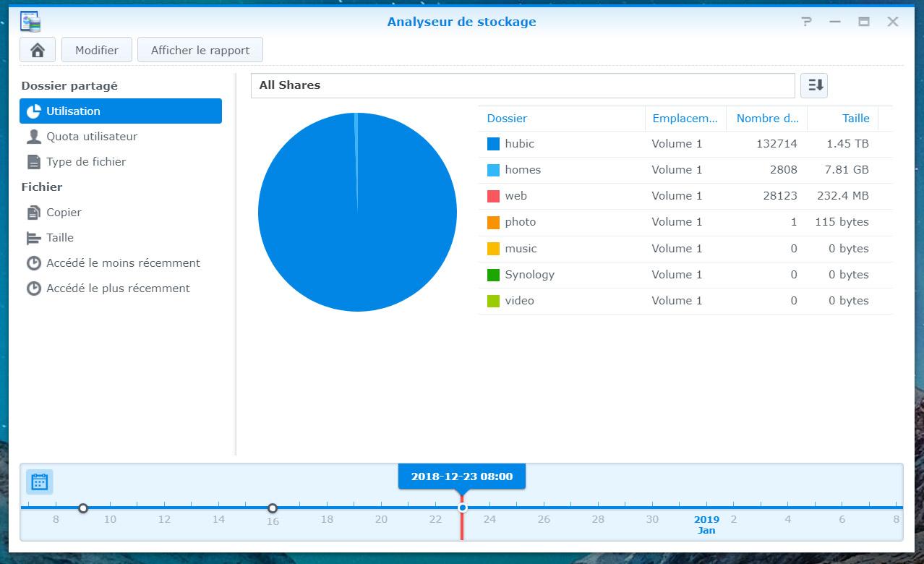Show the Taille file report
The image size is (924, 564).
(60, 238)
